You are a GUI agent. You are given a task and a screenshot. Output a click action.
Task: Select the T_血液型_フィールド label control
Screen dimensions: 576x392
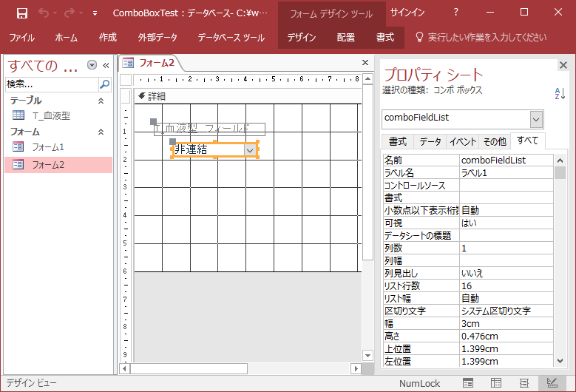coord(209,129)
